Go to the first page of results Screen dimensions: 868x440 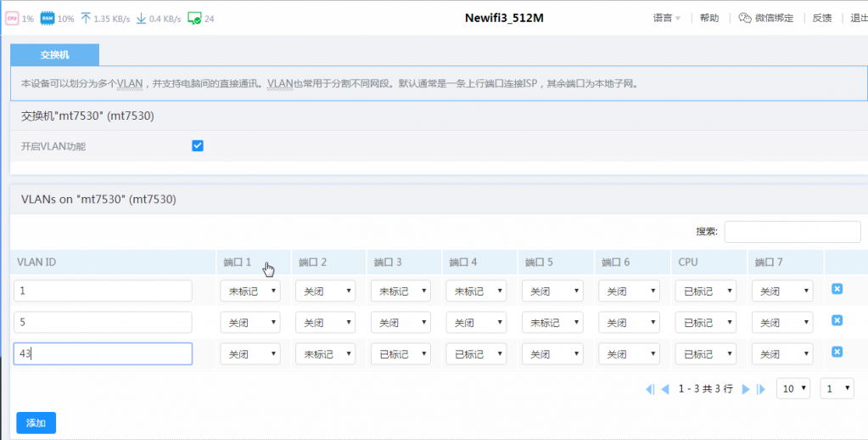coord(651,389)
